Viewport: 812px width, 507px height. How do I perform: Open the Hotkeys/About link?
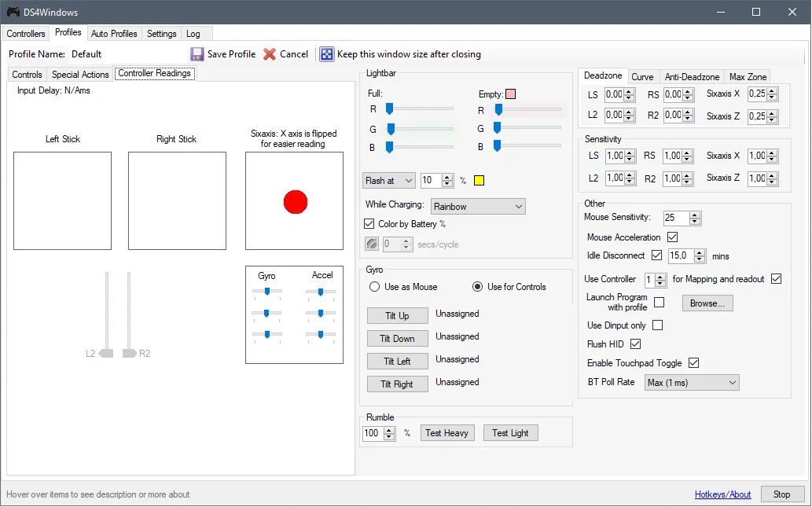coord(722,494)
